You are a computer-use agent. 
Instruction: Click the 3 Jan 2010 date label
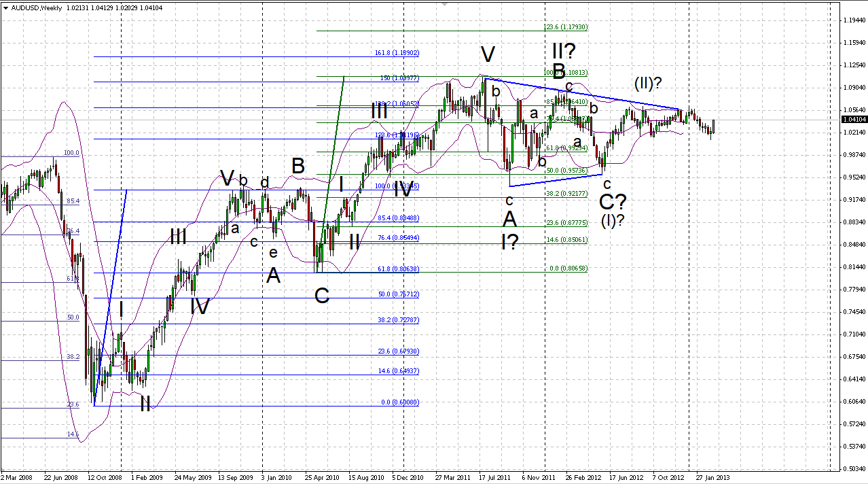(278, 478)
